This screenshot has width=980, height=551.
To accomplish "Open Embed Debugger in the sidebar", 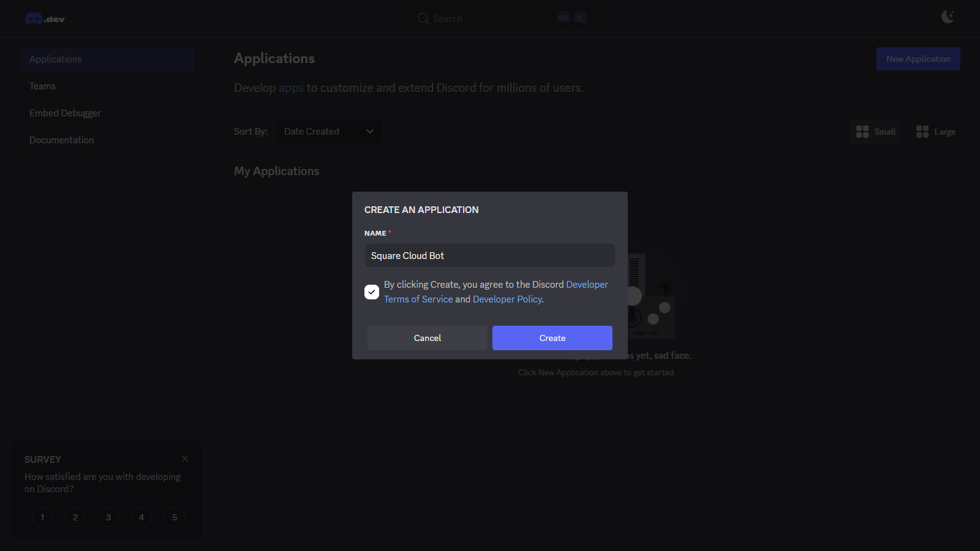I will tap(107, 113).
